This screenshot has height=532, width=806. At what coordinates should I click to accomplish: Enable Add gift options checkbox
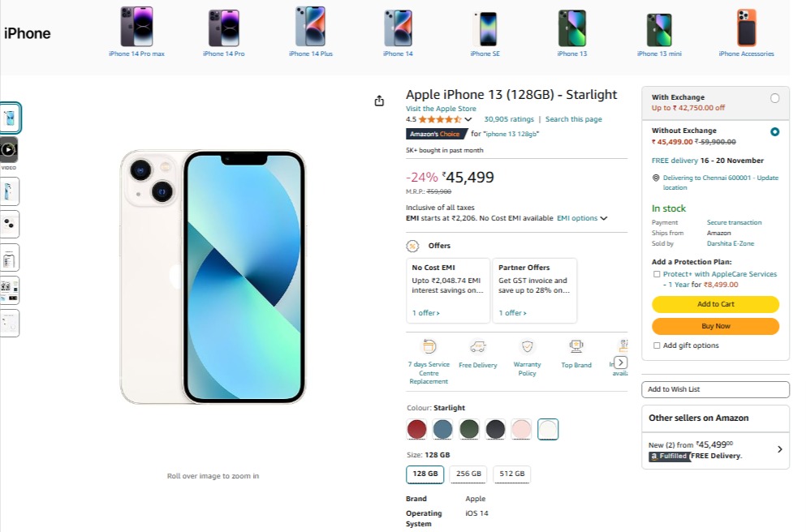point(657,345)
